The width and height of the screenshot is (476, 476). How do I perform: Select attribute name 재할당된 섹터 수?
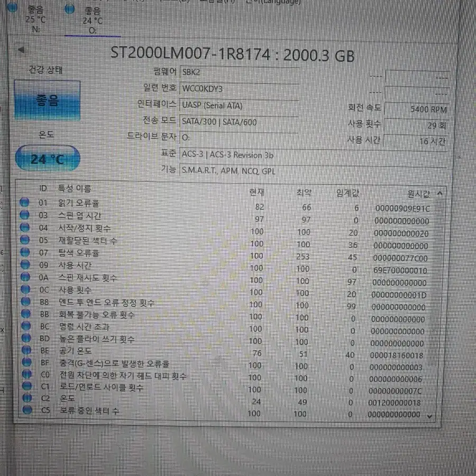[x=88, y=241]
